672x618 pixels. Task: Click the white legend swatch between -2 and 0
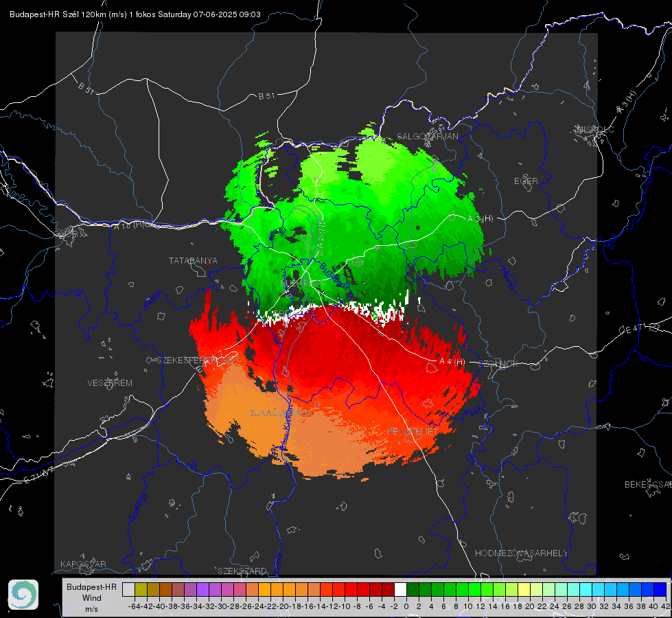[x=400, y=590]
